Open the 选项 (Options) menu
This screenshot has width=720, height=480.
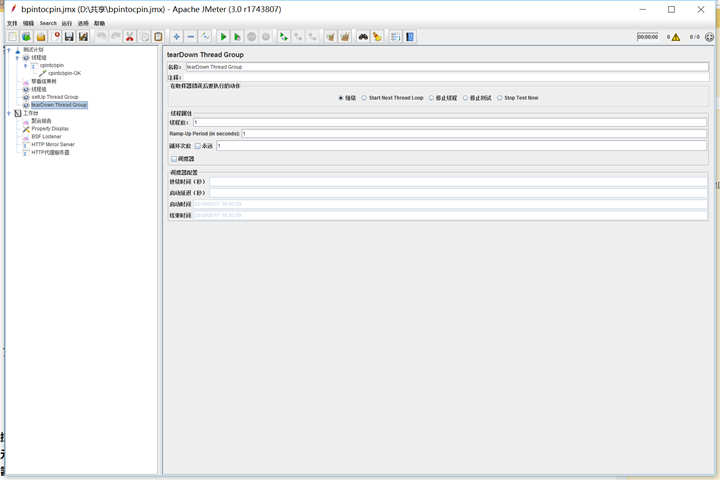point(83,23)
